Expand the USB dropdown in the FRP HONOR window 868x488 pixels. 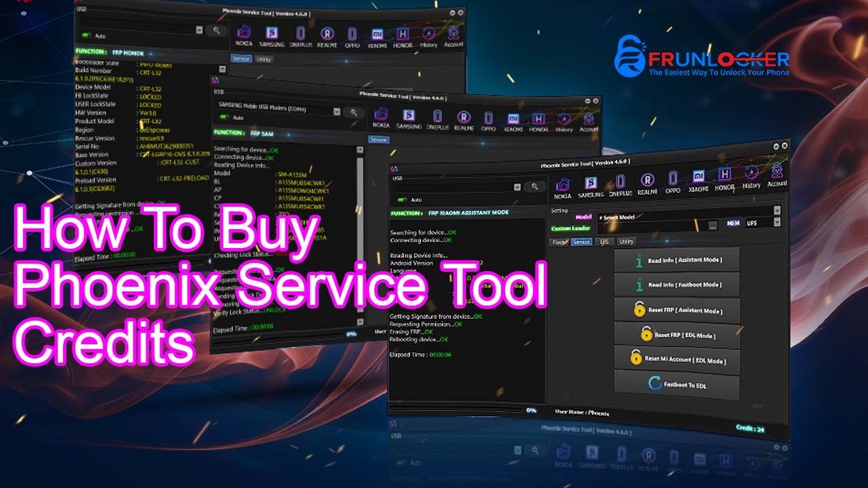click(199, 30)
